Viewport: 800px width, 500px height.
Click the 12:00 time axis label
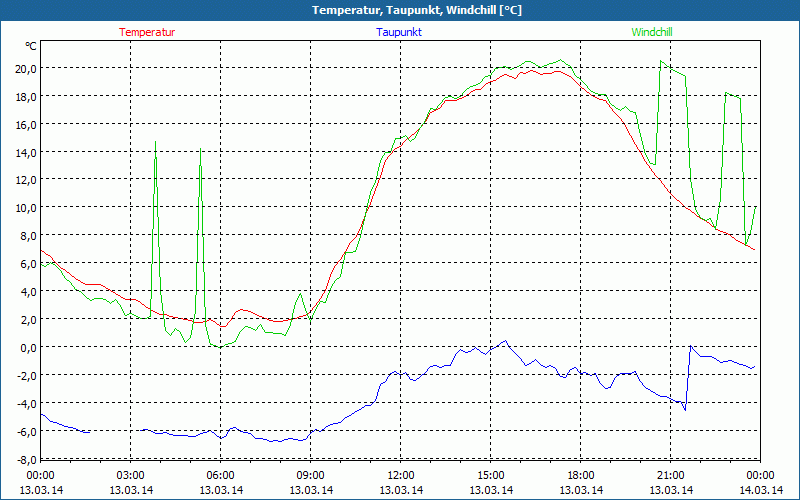(x=400, y=475)
